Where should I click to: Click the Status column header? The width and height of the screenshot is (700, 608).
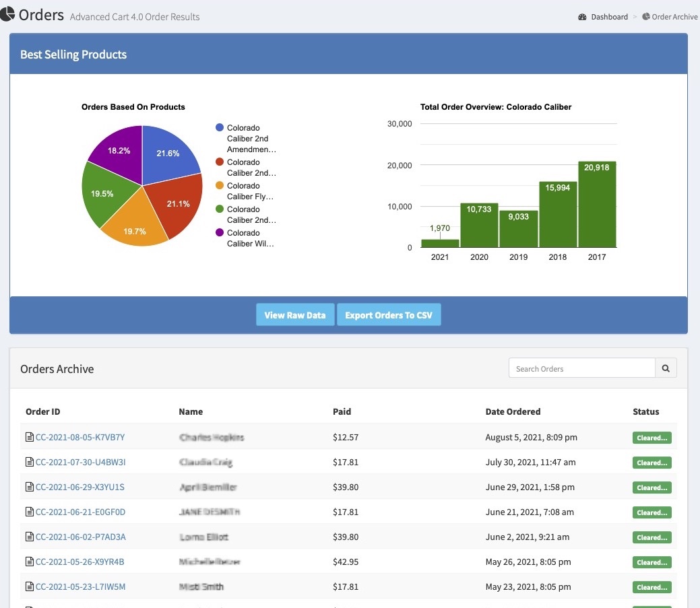click(x=646, y=411)
